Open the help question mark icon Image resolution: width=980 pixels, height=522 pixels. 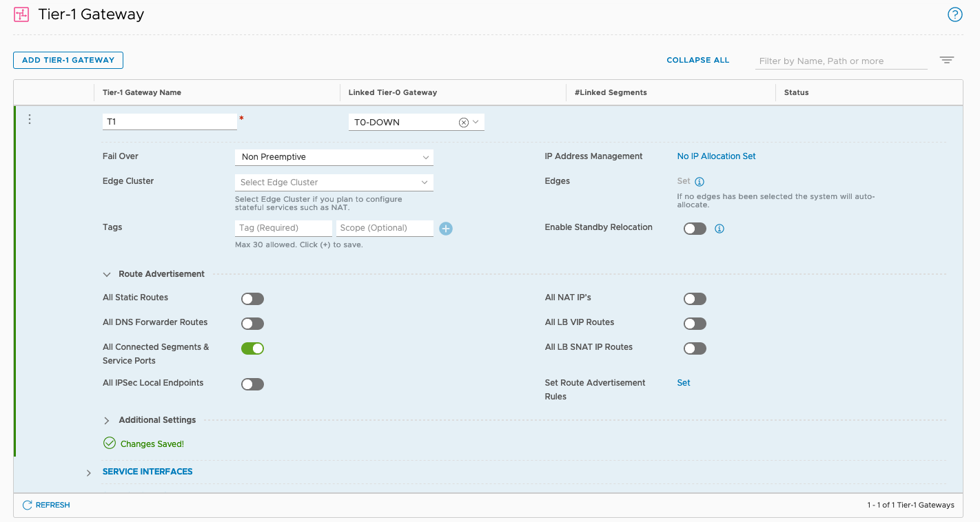pos(955,14)
